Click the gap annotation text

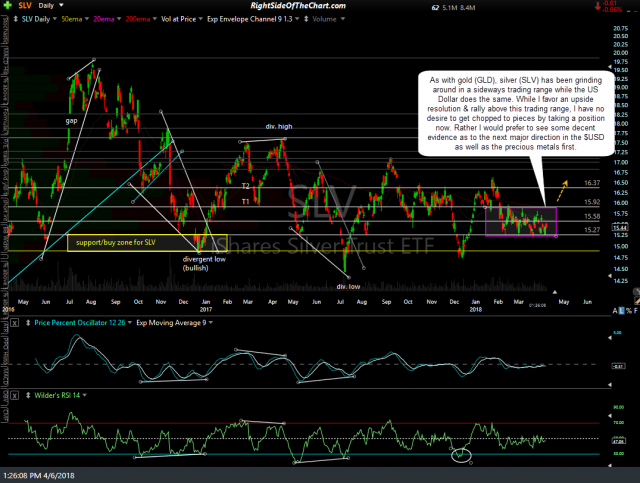point(71,121)
